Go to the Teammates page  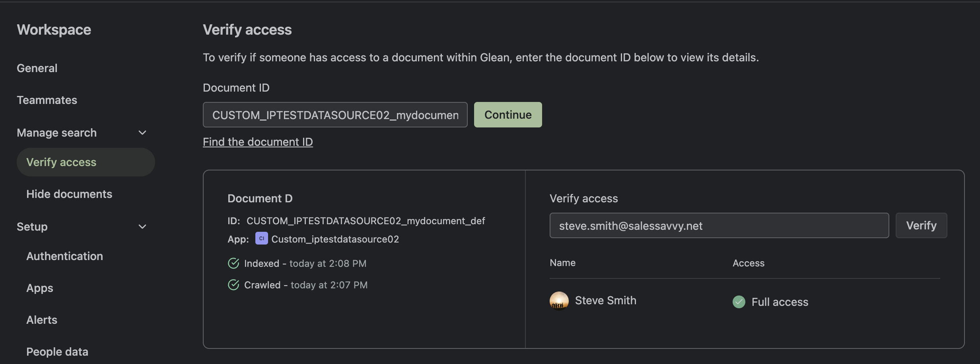point(47,100)
